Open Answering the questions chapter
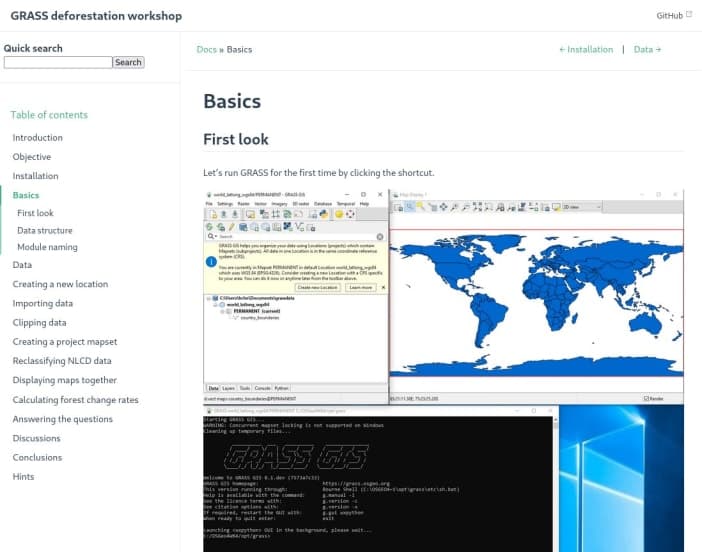The image size is (702, 552). click(x=63, y=419)
